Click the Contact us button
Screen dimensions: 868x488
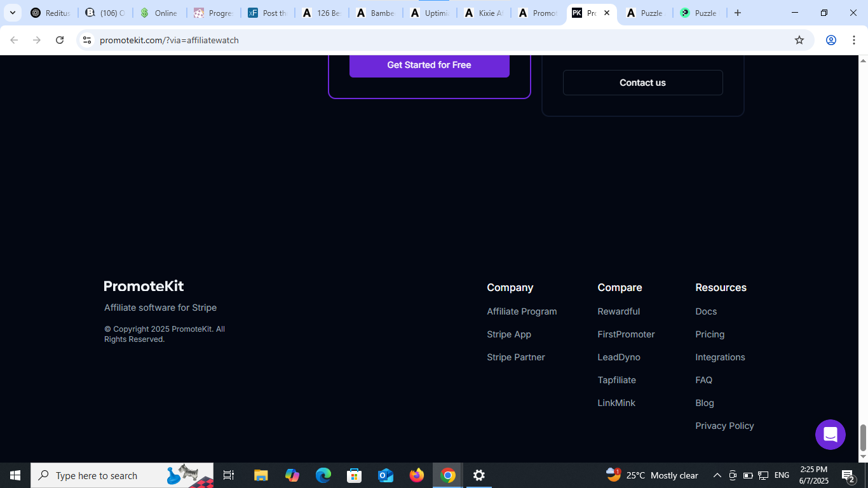pyautogui.click(x=642, y=83)
